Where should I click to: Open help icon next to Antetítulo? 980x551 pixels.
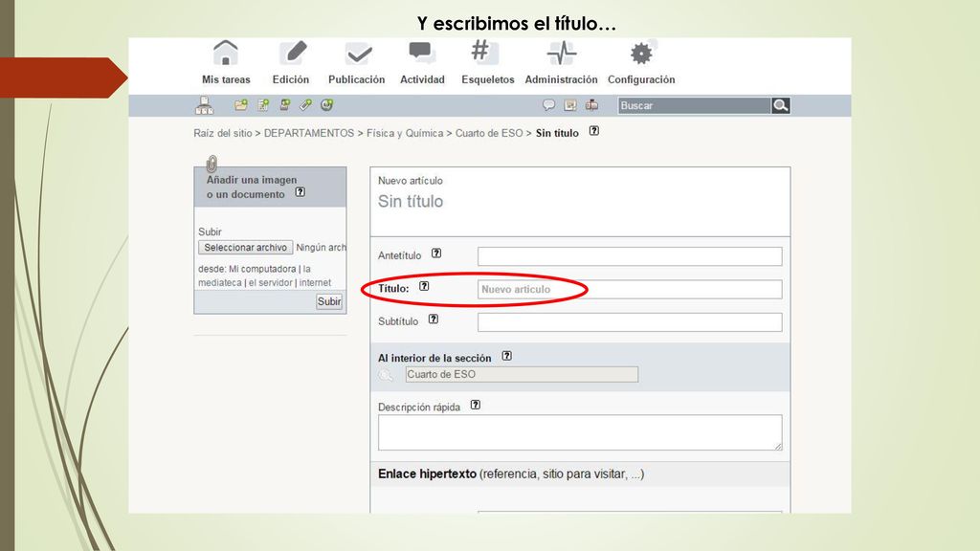pyautogui.click(x=436, y=253)
